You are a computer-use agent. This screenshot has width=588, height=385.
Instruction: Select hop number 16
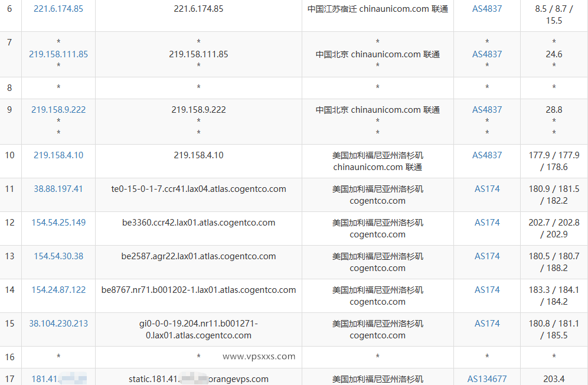click(9, 357)
